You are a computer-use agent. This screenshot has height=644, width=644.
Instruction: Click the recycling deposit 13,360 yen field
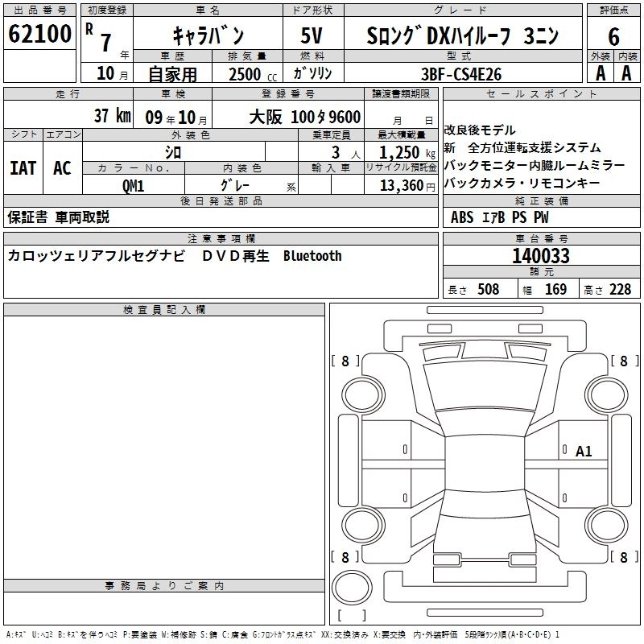pyautogui.click(x=400, y=184)
